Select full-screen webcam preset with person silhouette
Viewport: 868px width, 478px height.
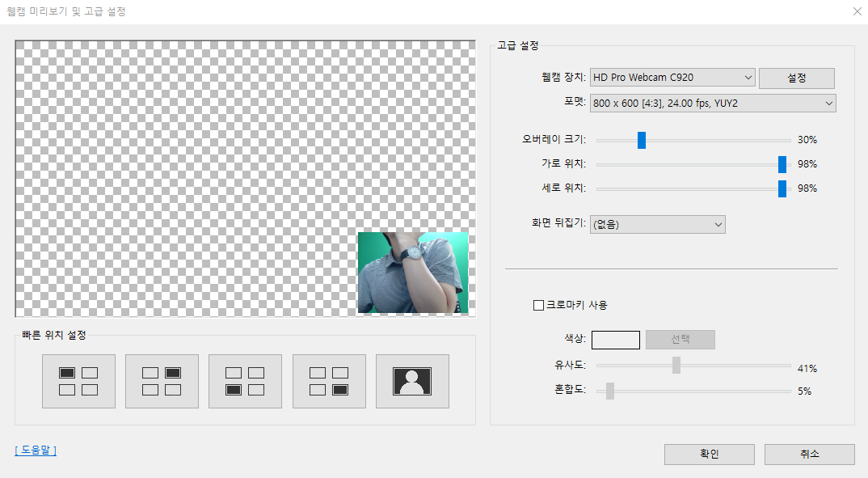point(412,381)
